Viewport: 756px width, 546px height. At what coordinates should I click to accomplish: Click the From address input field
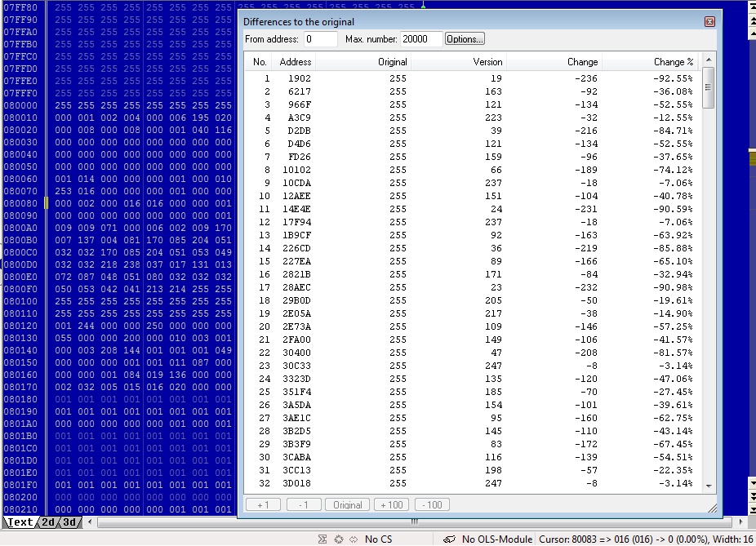pyautogui.click(x=321, y=39)
